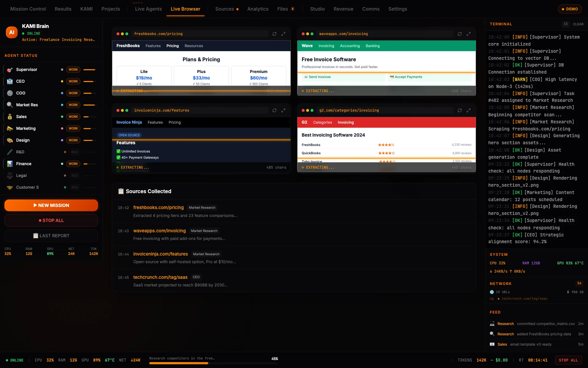Toggle the Unlimited Invoices checkbox
Screen dimensions: 588x368
[119, 151]
